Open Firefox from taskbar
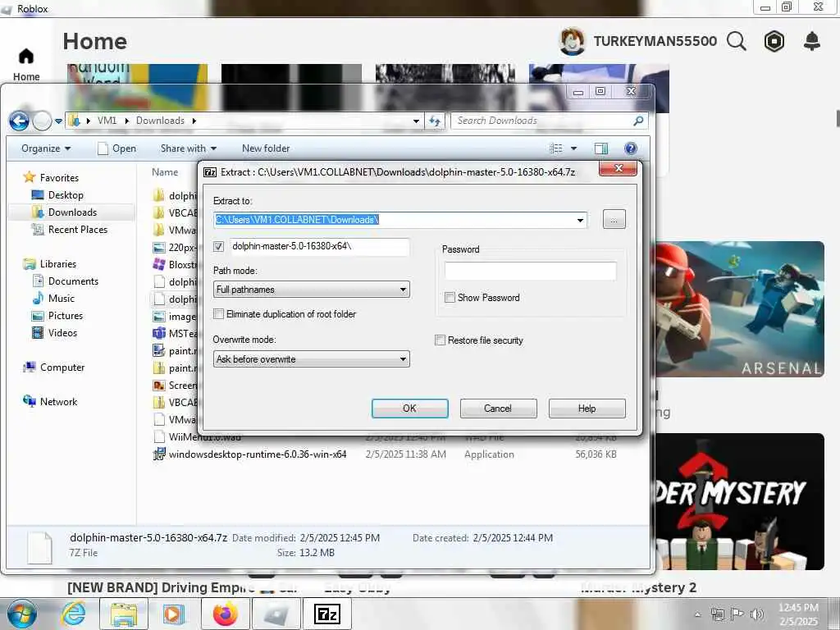The image size is (840, 630). tap(225, 614)
